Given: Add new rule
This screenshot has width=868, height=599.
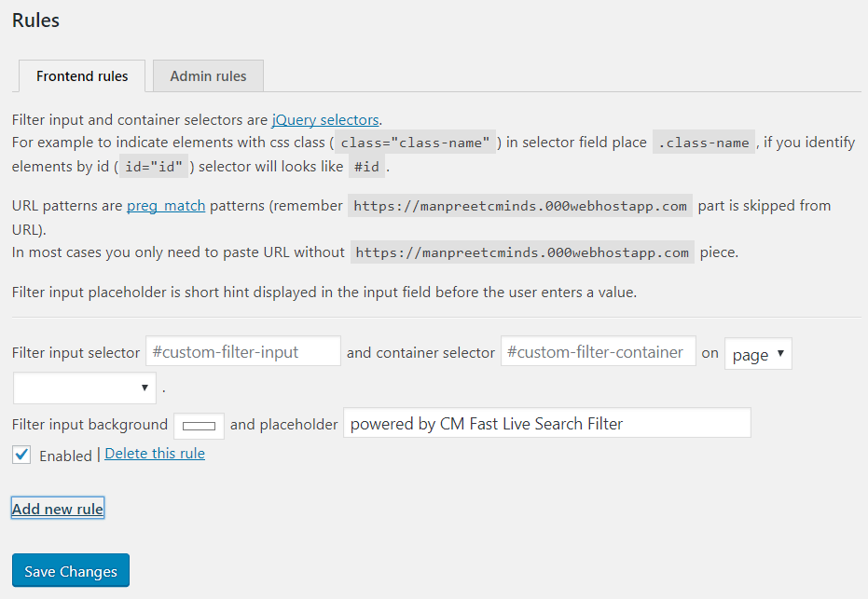Looking at the screenshot, I should pos(58,509).
